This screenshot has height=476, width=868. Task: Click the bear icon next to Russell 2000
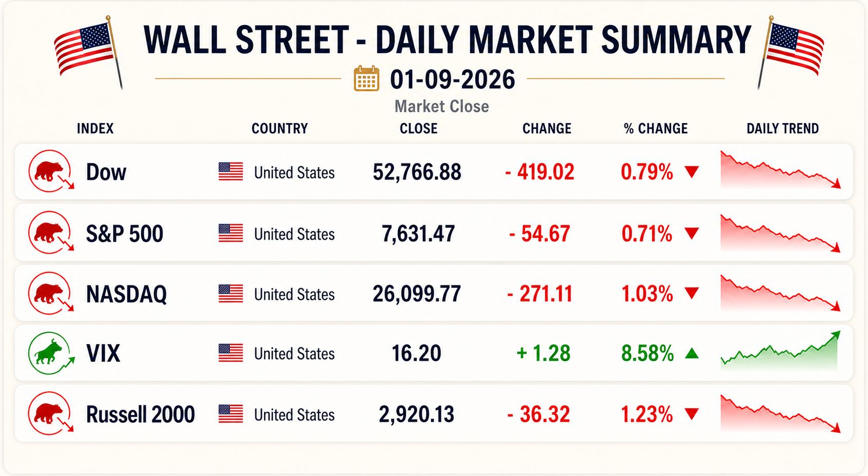tap(51, 413)
